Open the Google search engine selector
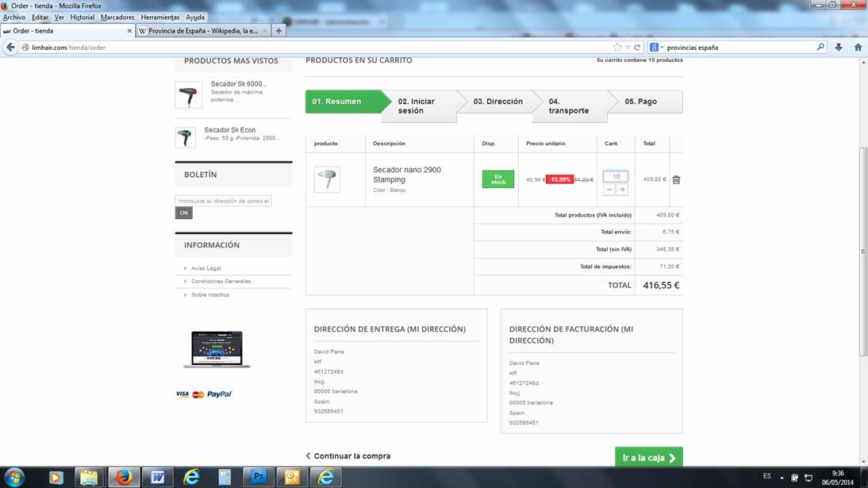 pyautogui.click(x=656, y=48)
